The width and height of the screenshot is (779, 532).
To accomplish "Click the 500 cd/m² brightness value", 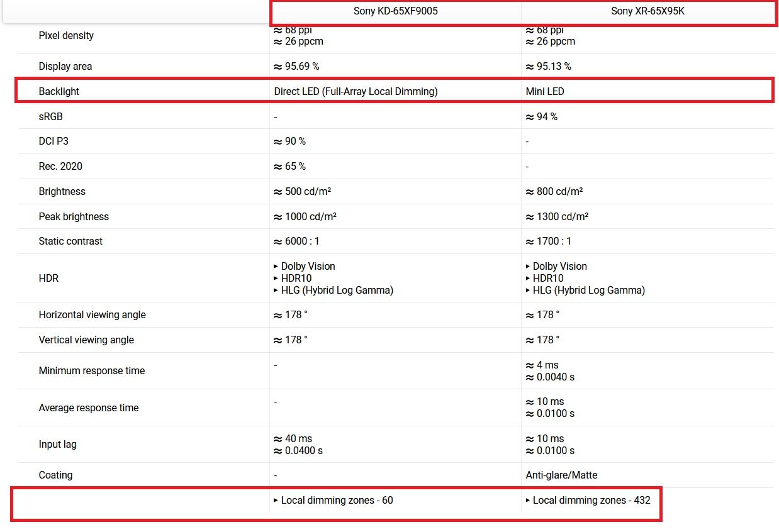I will click(302, 191).
